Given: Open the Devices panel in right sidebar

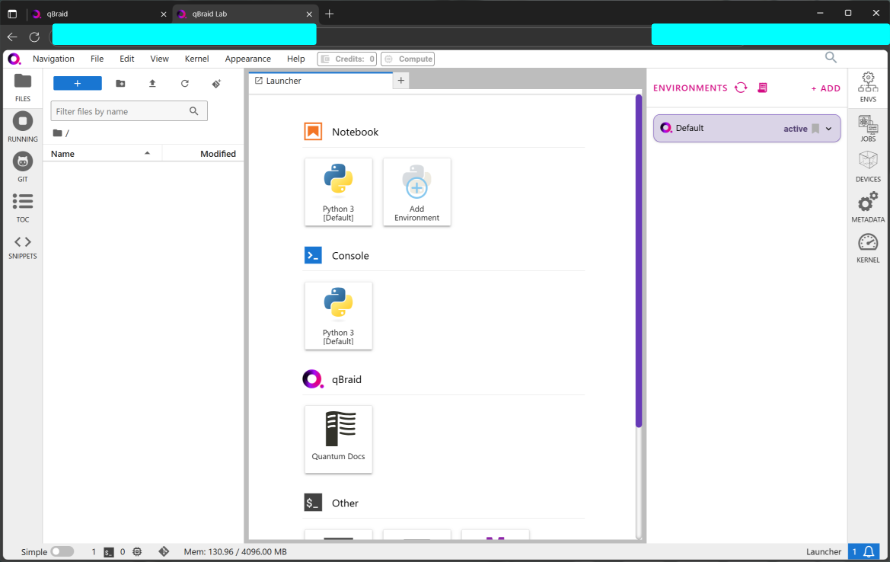Looking at the screenshot, I should 868,167.
